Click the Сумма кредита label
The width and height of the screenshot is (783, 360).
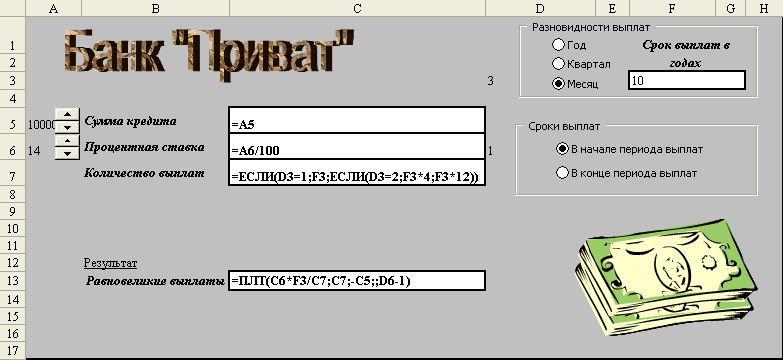point(130,121)
